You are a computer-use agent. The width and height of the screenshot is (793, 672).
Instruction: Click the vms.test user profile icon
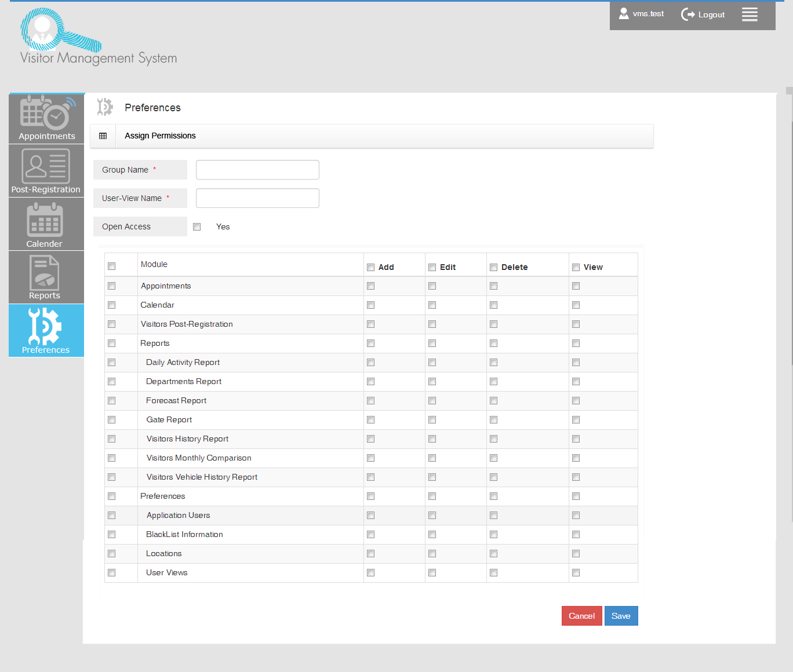[x=624, y=14]
